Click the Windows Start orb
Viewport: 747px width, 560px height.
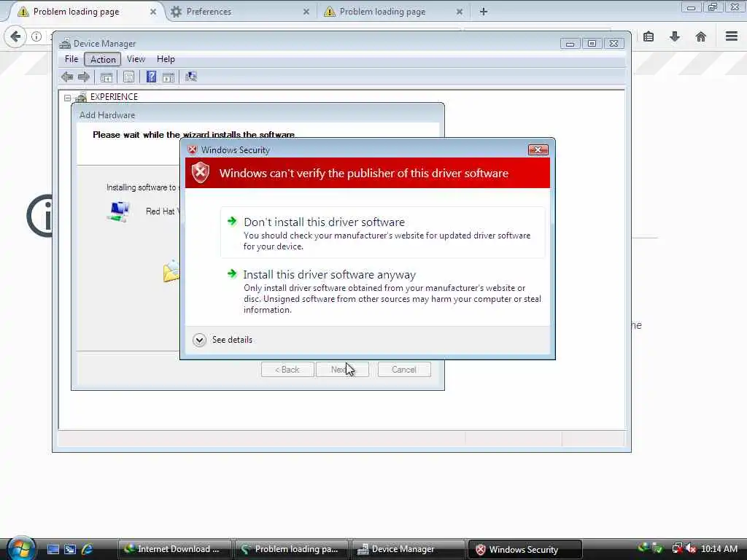pos(21,548)
